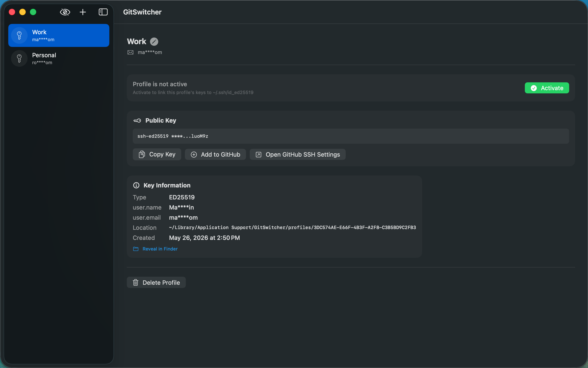Click the public key text field
The height and width of the screenshot is (368, 588).
pos(351,136)
